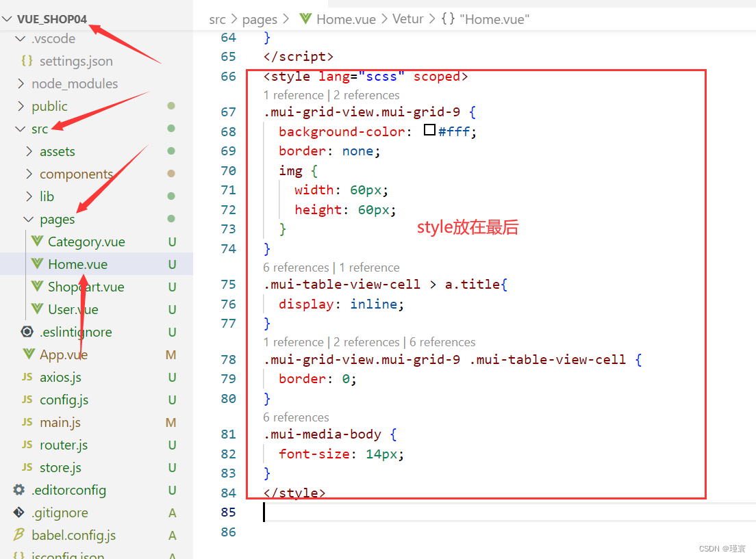The image size is (756, 559).
Task: Expand the components folder chevron
Action: (29, 174)
